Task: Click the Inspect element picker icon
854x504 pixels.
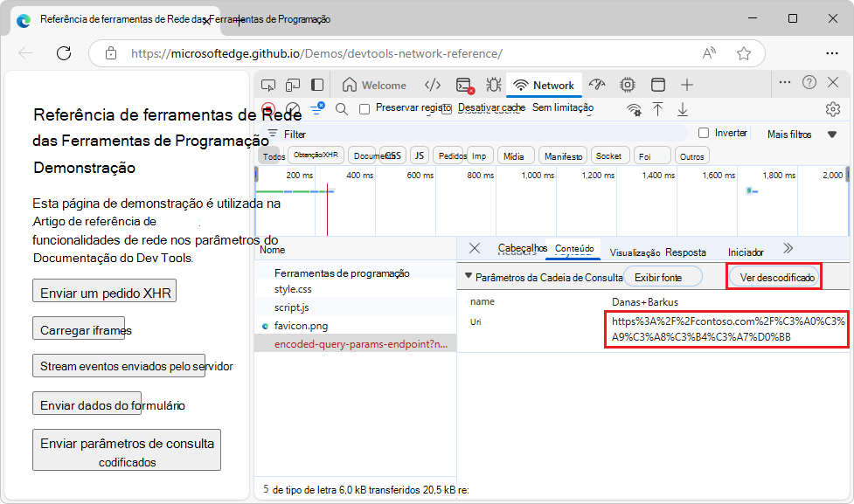Action: [x=268, y=85]
